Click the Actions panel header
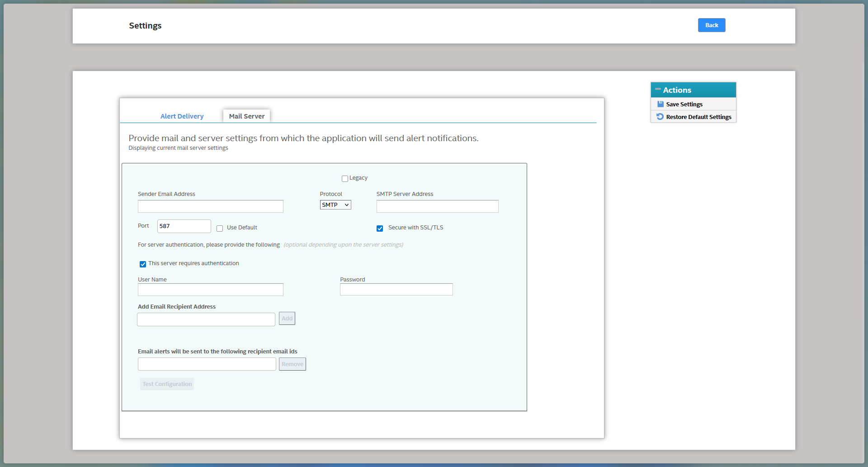This screenshot has width=868, height=467. coord(693,90)
